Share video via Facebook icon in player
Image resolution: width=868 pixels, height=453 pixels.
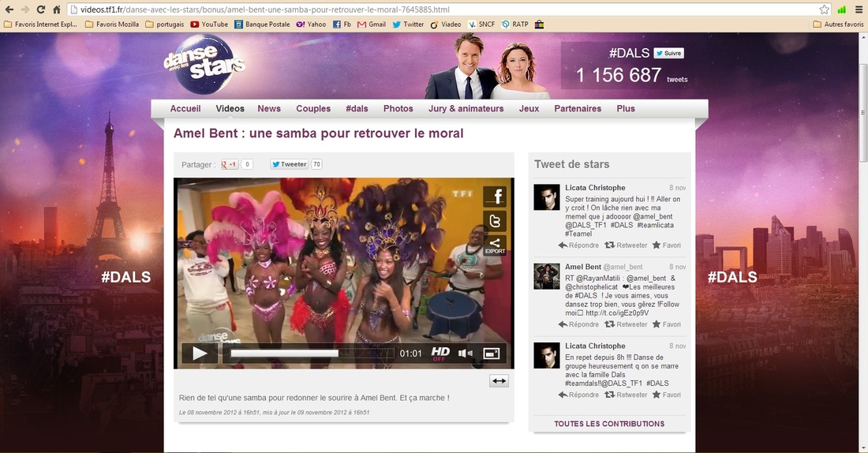495,197
